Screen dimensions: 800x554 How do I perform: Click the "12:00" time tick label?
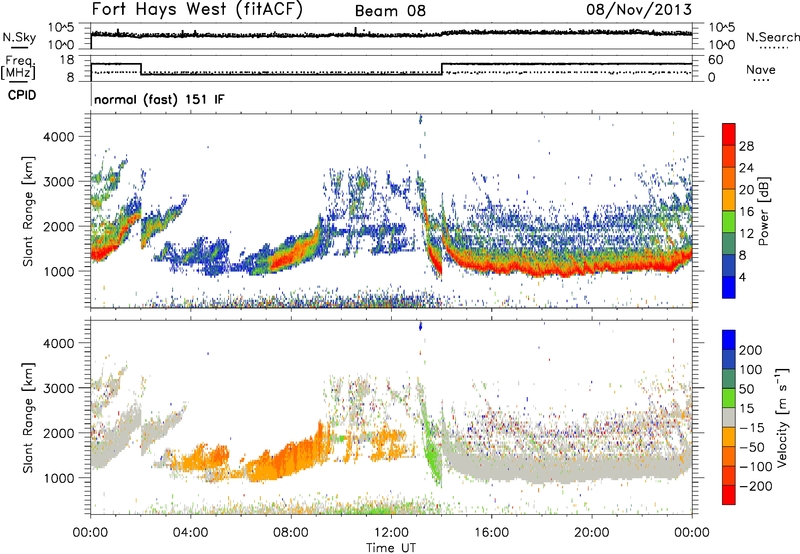coord(391,533)
